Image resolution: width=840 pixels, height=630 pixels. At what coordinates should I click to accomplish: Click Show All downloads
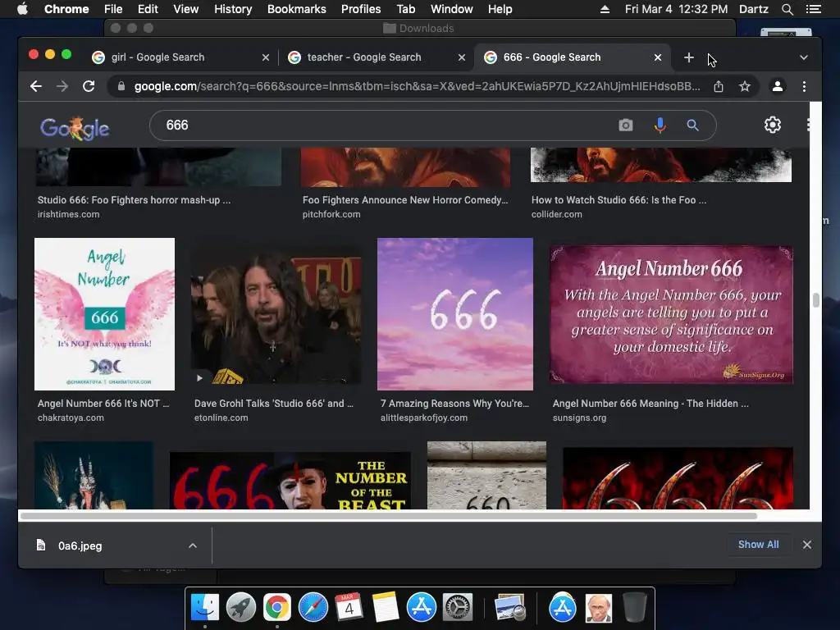click(758, 545)
